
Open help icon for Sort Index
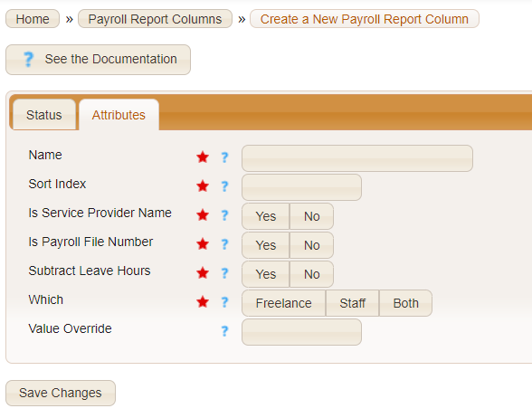click(224, 186)
